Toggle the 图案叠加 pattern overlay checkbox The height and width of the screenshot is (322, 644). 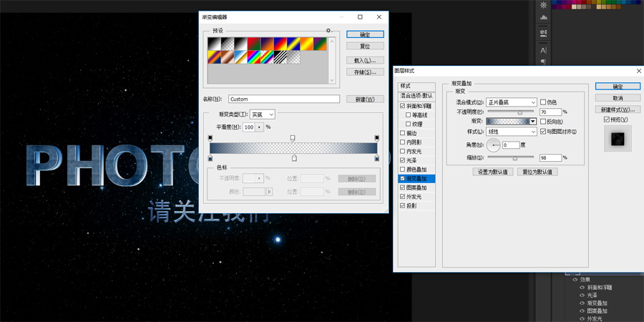tap(402, 187)
